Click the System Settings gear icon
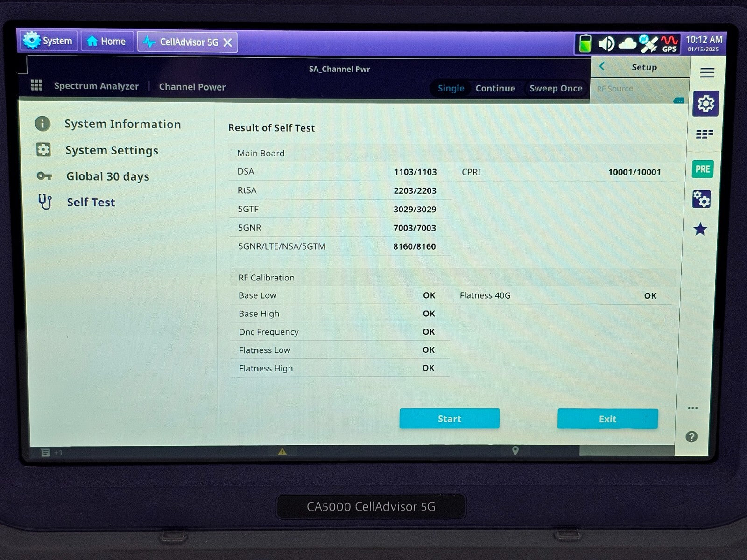747x560 pixels. pos(43,150)
